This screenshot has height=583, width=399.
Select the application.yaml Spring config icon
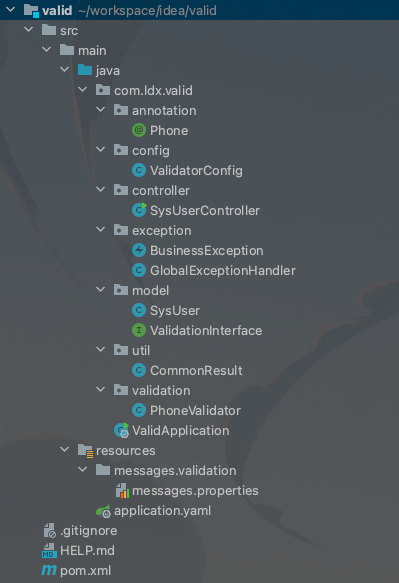point(103,511)
